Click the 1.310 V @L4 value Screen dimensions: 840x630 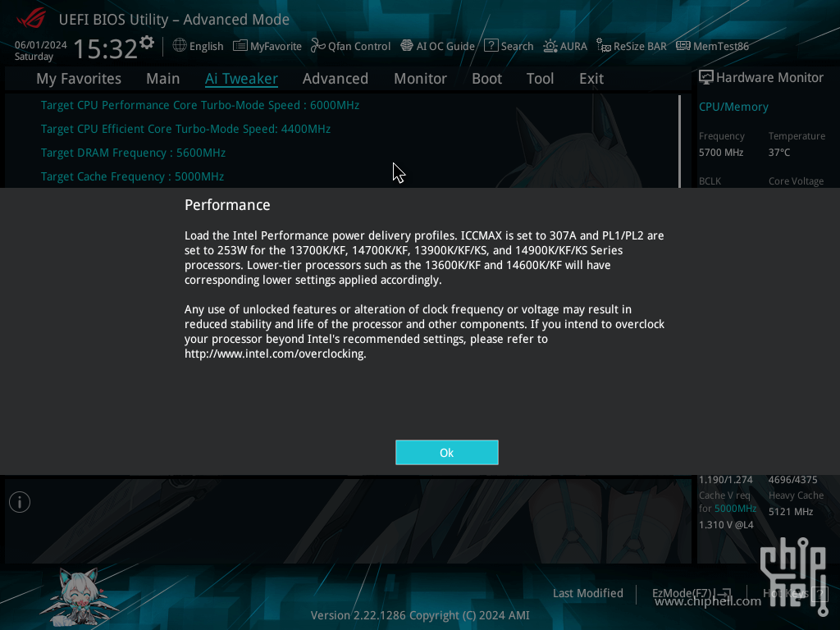(726, 525)
